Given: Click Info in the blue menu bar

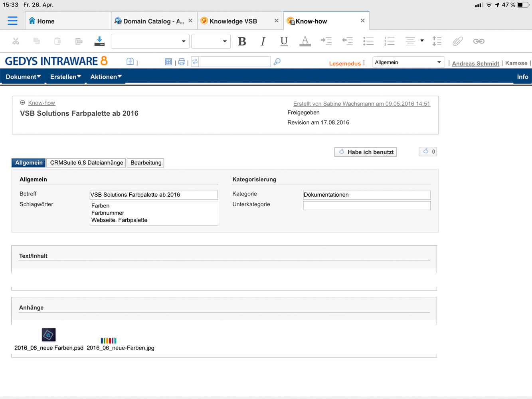Looking at the screenshot, I should (x=522, y=77).
